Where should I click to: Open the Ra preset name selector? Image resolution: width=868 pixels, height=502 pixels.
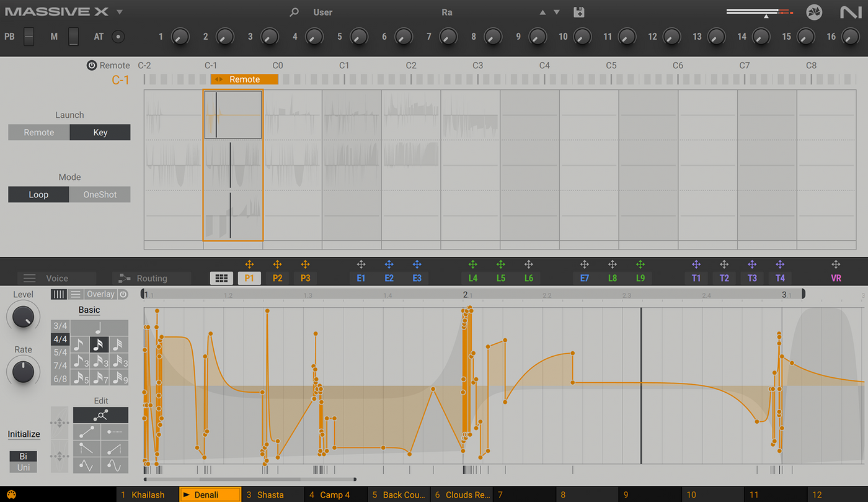(x=447, y=12)
